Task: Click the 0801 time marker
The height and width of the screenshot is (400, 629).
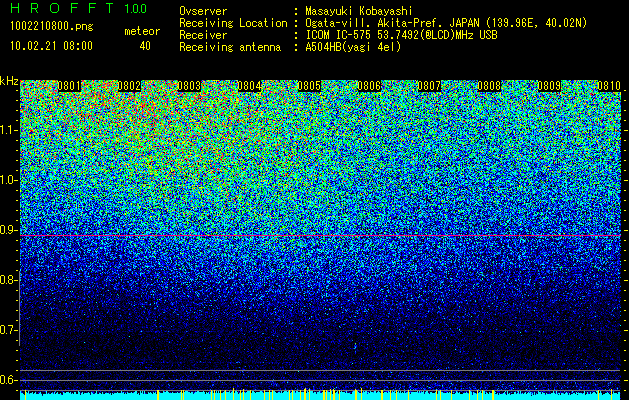Action: click(69, 86)
